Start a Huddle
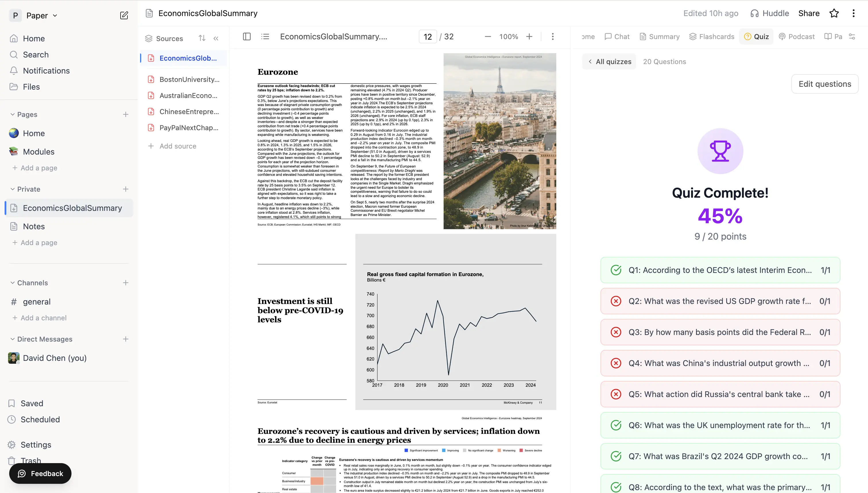This screenshot has height=493, width=868. click(x=769, y=13)
